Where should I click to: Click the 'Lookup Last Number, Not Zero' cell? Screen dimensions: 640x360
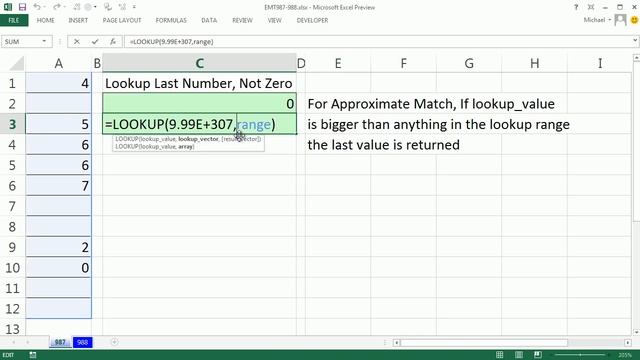pyautogui.click(x=199, y=83)
